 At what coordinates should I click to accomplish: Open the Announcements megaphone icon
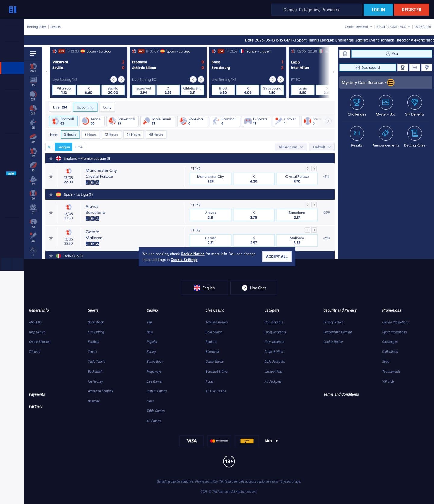pyautogui.click(x=386, y=133)
